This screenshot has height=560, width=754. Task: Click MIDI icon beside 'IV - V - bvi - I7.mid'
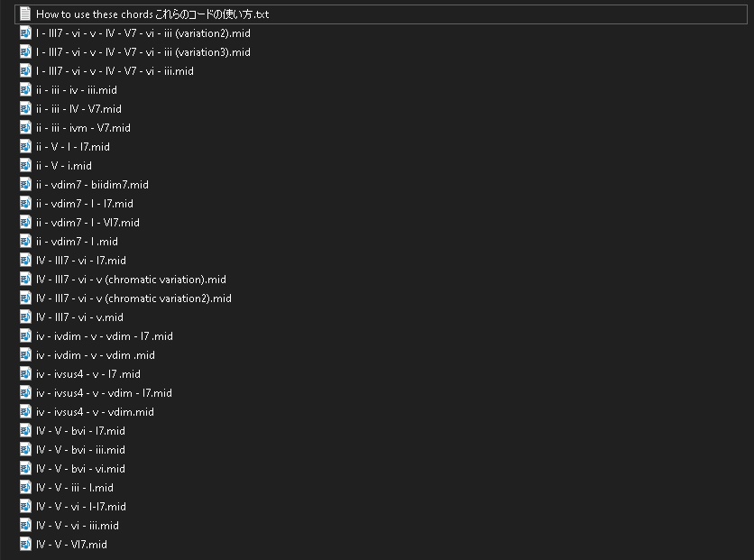25,431
